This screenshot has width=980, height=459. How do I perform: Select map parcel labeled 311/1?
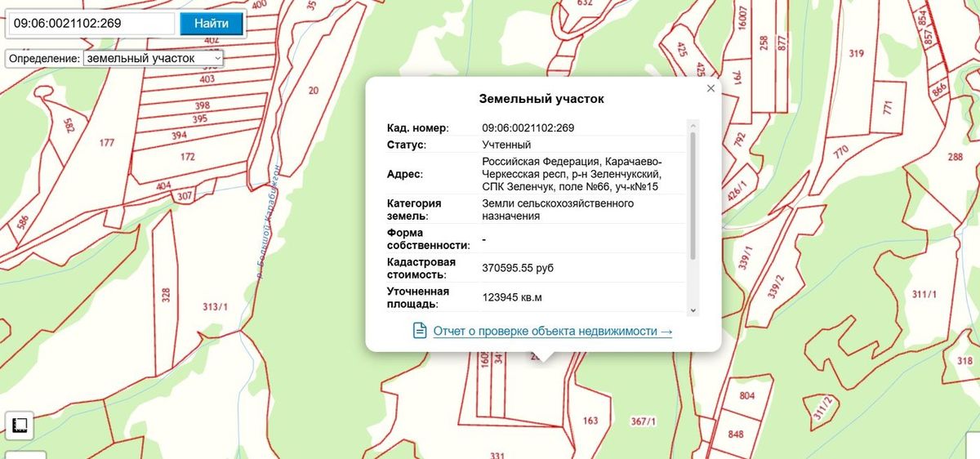coord(924,294)
